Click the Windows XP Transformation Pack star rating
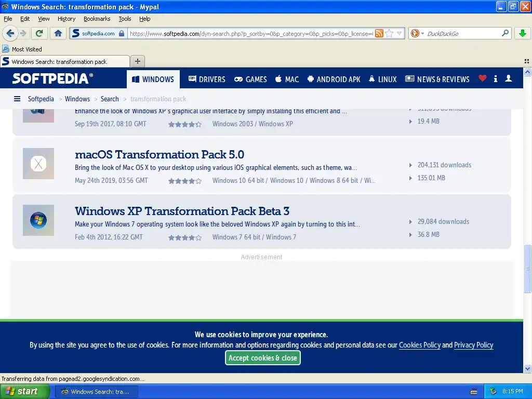The height and width of the screenshot is (399, 532). tap(185, 237)
